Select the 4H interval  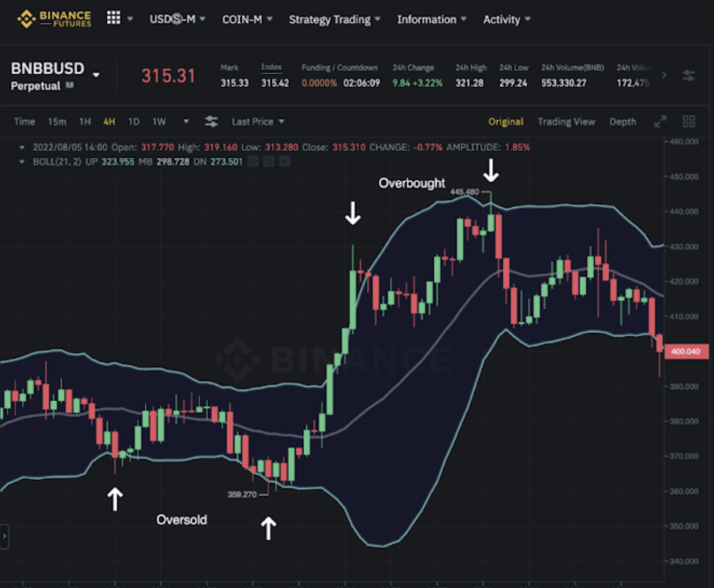point(109,122)
